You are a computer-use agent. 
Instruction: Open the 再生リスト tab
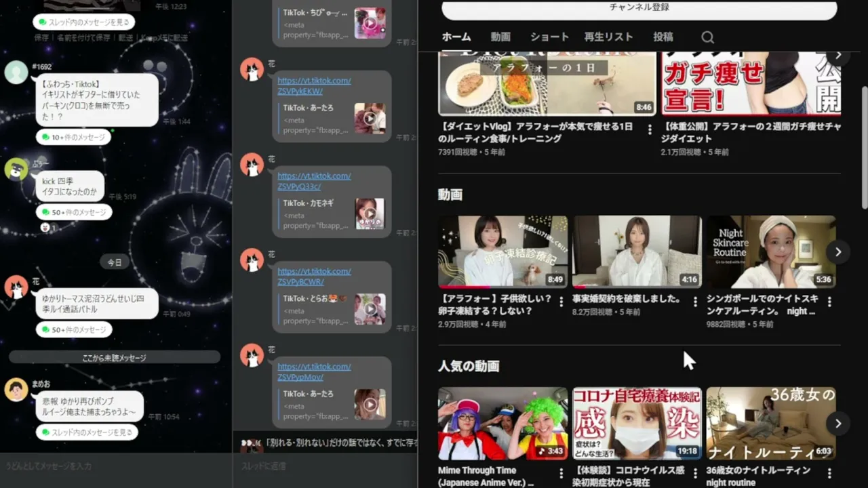pos(608,37)
